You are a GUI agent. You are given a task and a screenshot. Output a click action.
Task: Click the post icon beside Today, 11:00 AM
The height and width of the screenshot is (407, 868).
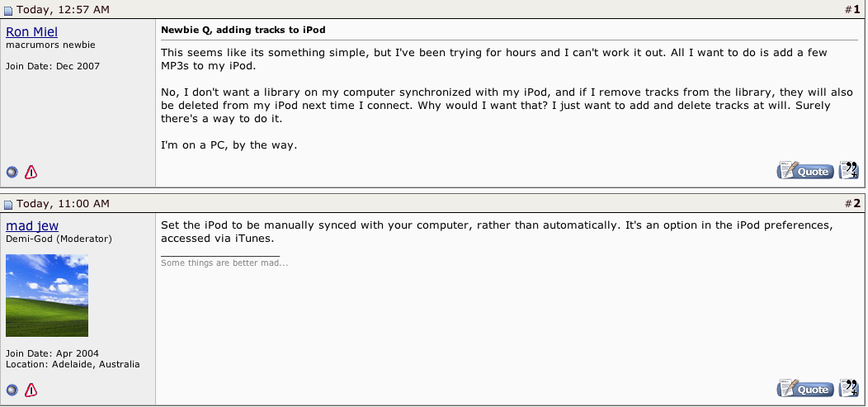[7, 205]
